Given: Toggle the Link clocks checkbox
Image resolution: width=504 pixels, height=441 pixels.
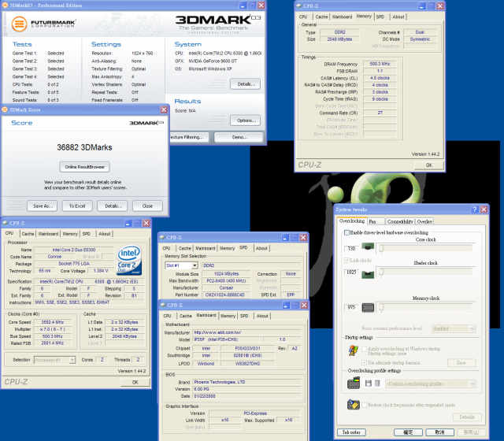Looking at the screenshot, I should pos(346,260).
